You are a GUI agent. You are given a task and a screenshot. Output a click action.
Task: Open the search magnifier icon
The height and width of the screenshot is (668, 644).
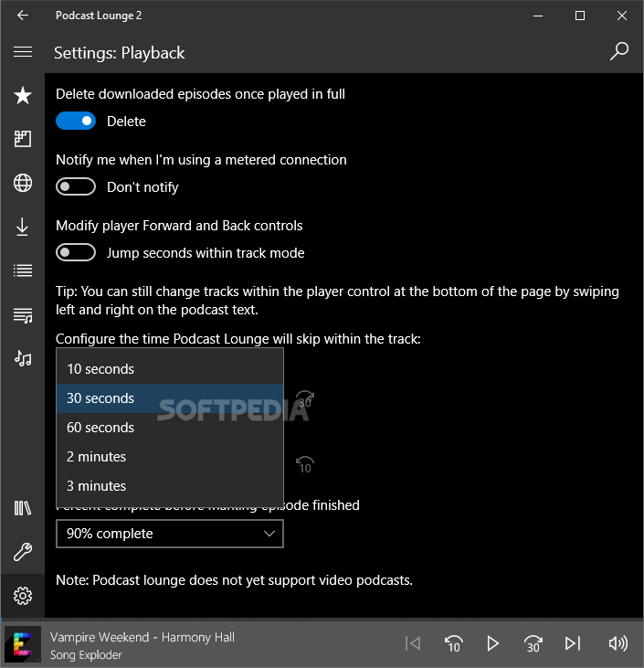[618, 51]
